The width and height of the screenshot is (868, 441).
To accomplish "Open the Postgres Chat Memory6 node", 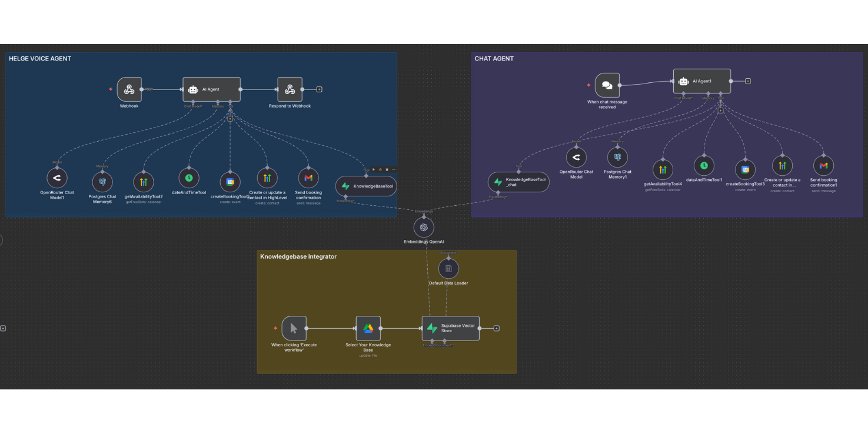I will pyautogui.click(x=102, y=182).
